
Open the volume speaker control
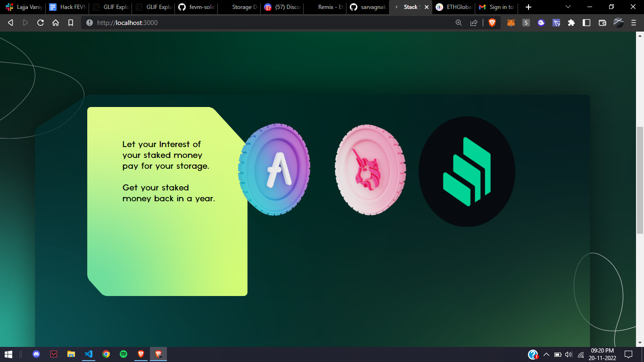569,354
